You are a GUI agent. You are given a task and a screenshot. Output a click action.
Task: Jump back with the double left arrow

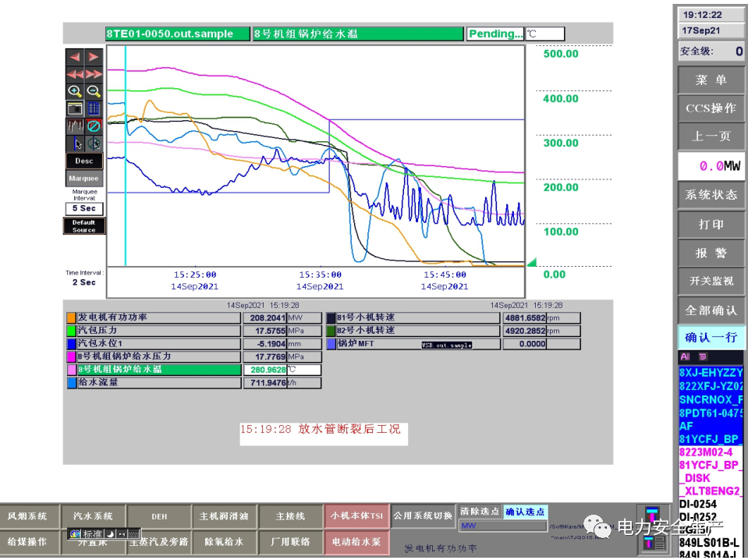pyautogui.click(x=75, y=74)
